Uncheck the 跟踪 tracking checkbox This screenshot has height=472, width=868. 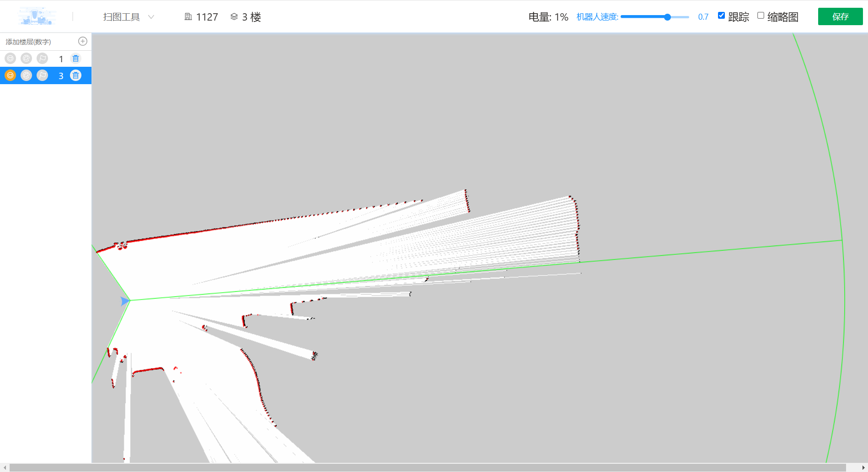[x=721, y=16]
